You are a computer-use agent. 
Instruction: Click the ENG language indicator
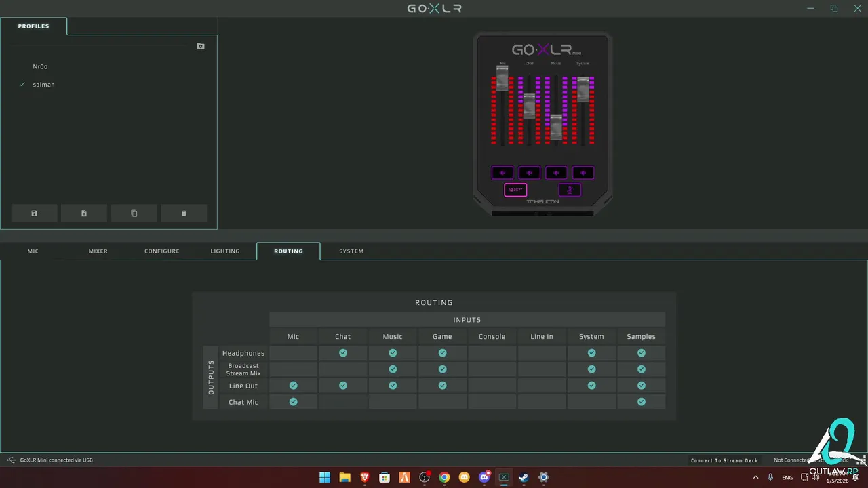(787, 478)
